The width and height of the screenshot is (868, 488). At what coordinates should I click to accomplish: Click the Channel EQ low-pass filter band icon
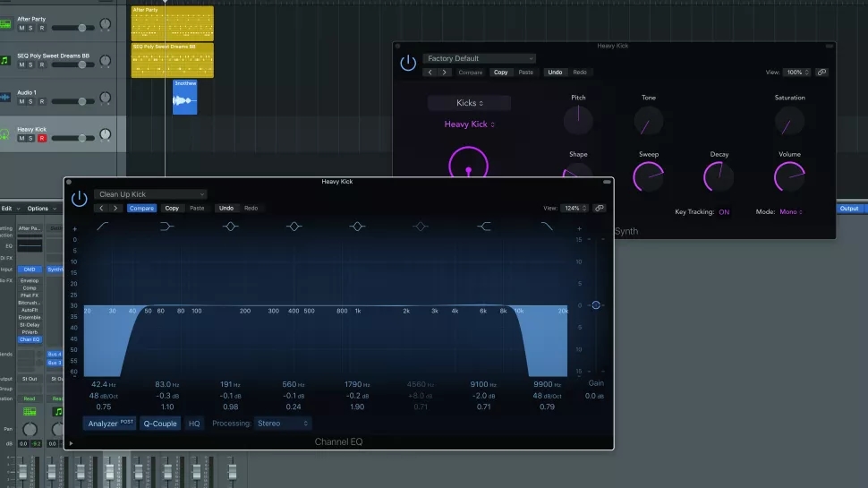tap(547, 227)
